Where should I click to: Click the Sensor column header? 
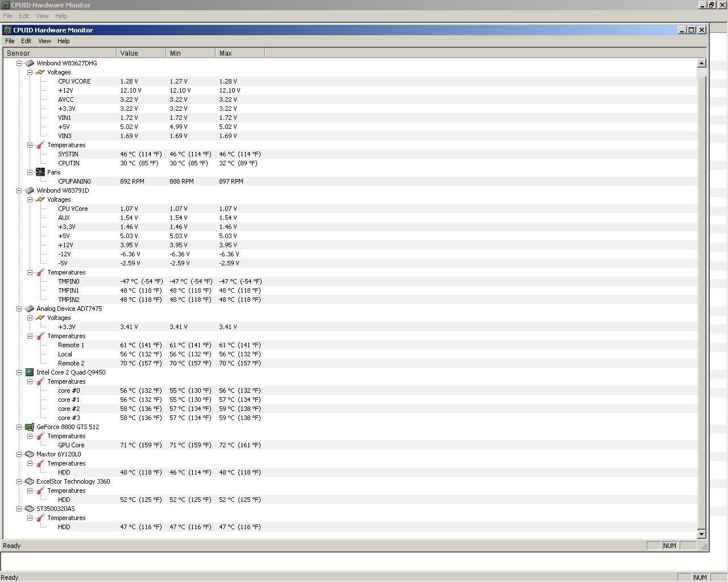60,53
